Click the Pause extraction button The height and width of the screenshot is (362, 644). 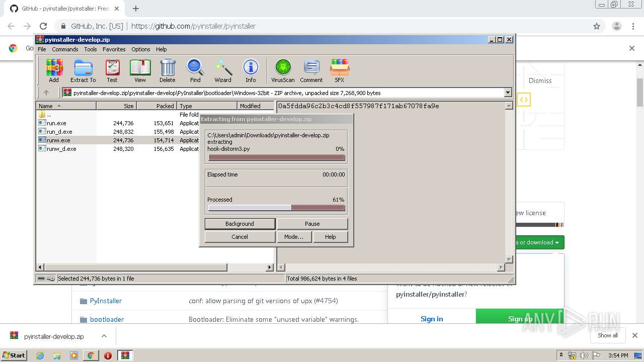click(x=312, y=224)
